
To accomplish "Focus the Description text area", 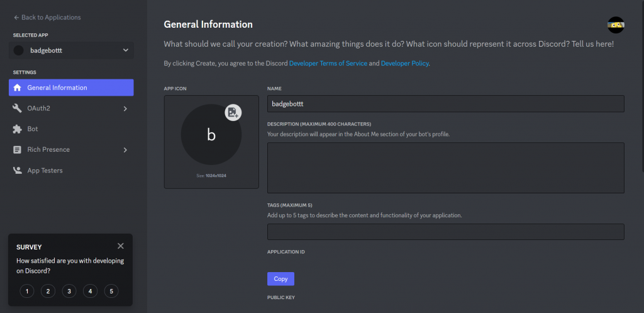I will 446,168.
